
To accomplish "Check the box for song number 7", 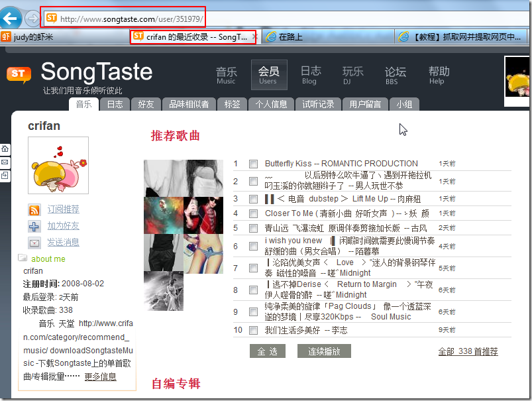I will pyautogui.click(x=253, y=268).
